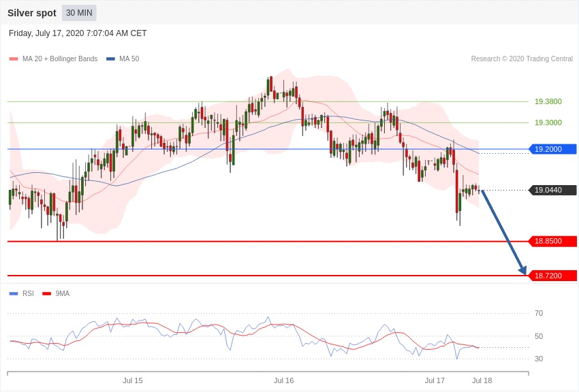Click the Silver spot chart title
Screen dimensions: 579x392
[32, 13]
